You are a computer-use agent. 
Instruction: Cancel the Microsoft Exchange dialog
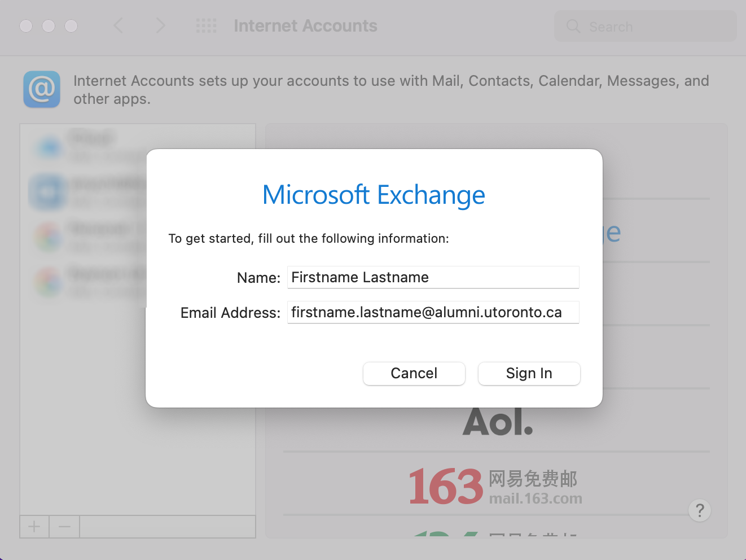414,374
